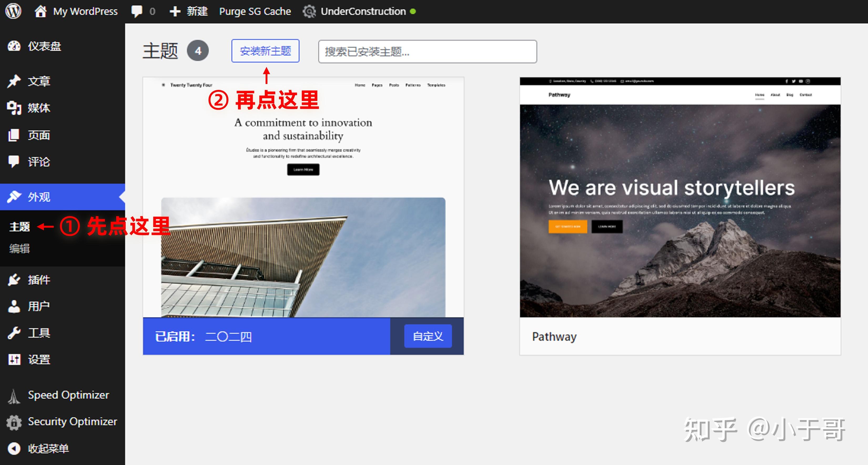Focus the 搜索已安装主题 search field

(x=427, y=52)
